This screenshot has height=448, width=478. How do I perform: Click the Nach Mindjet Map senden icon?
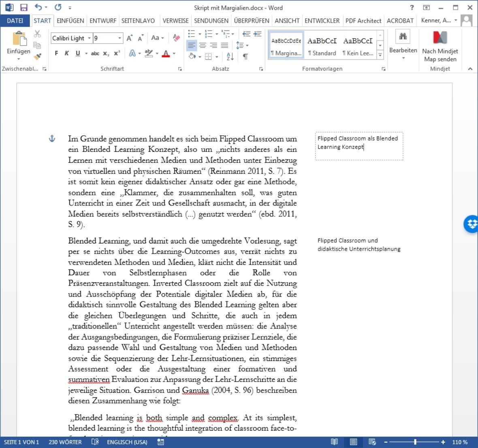point(440,38)
